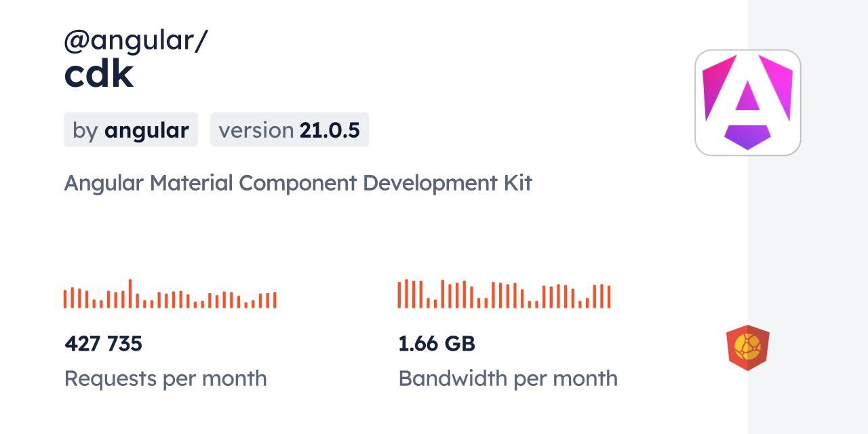The height and width of the screenshot is (434, 868).
Task: Click the tallest bar in requests chart
Action: 130,294
